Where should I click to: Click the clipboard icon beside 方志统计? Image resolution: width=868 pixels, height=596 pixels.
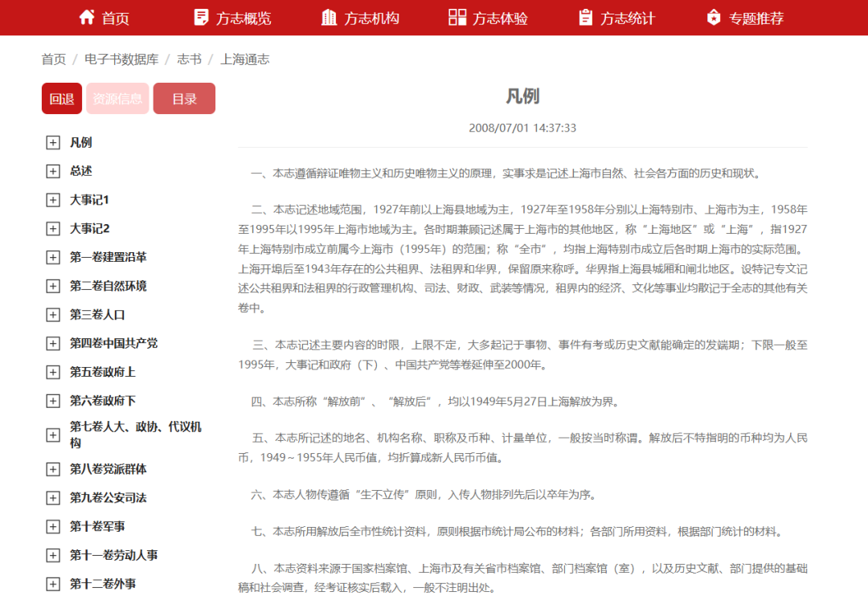pos(585,17)
